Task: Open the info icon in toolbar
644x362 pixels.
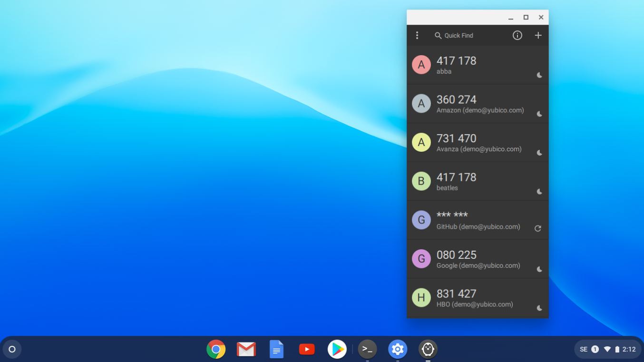Action: (x=517, y=35)
